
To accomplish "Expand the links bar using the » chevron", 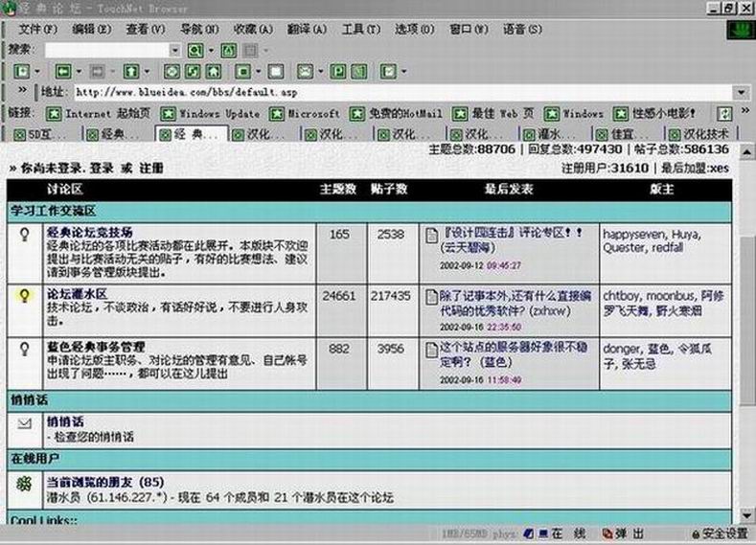I will (x=21, y=92).
